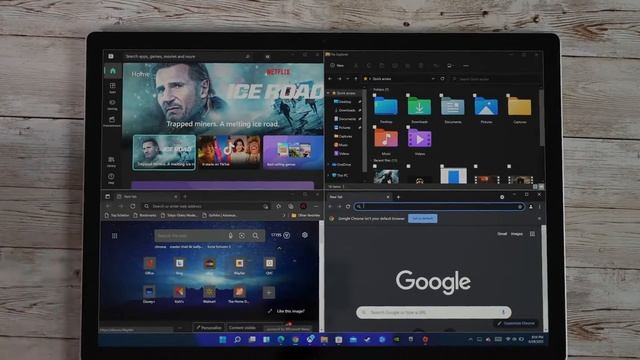The height and width of the screenshot is (360, 640).
Task: Open the Other favorites folder in Edge
Action: point(305,215)
